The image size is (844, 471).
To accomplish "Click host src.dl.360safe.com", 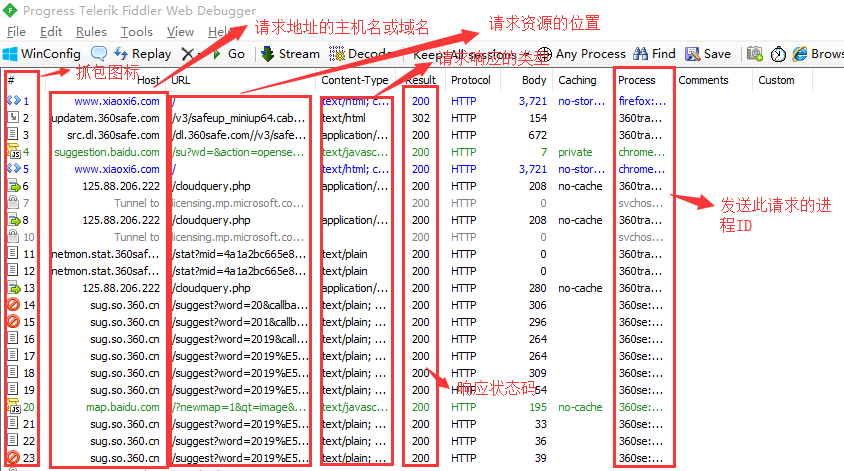I will (x=113, y=135).
